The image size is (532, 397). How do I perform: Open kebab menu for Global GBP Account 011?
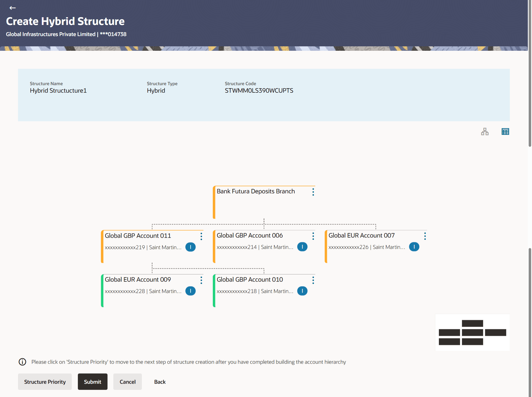201,236
